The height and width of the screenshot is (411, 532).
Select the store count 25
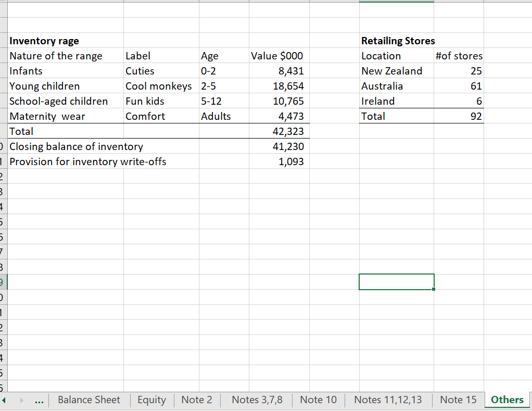pos(459,71)
